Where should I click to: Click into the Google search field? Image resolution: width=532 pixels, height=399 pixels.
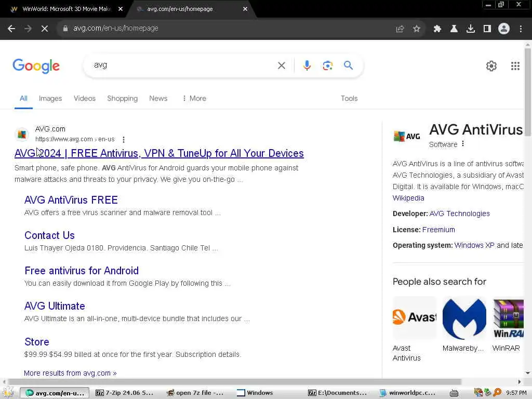click(x=183, y=65)
